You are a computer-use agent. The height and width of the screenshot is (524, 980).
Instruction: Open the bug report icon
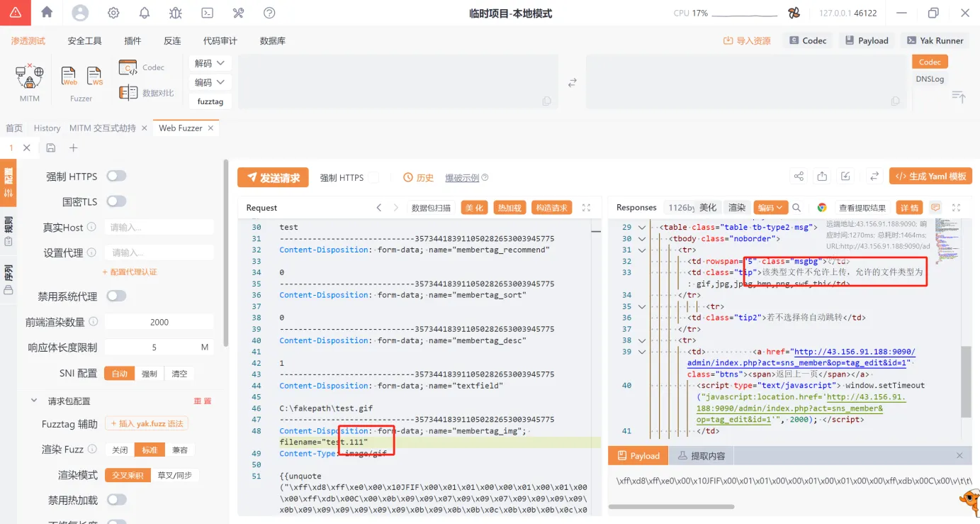176,13
